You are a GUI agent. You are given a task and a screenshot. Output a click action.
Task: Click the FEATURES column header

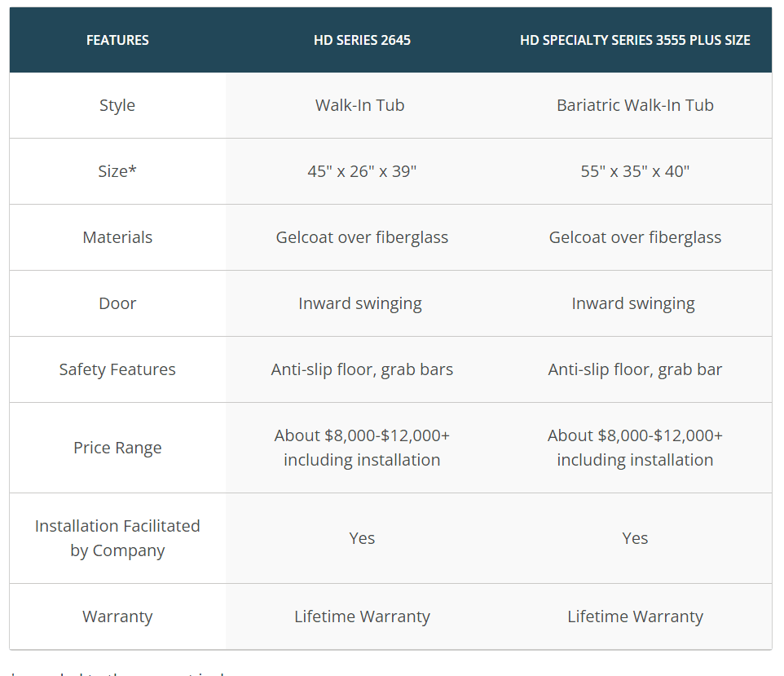[x=117, y=40]
